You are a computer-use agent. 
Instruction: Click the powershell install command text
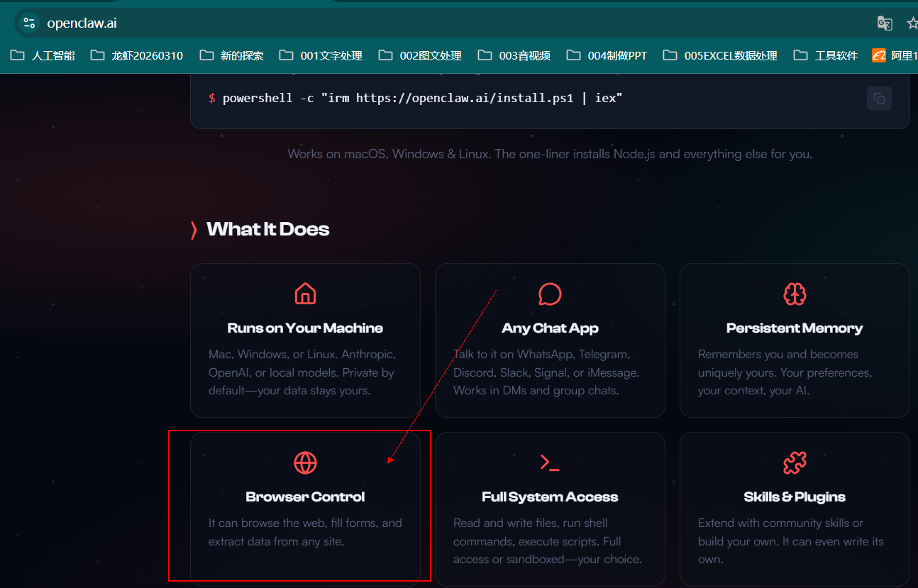[422, 98]
